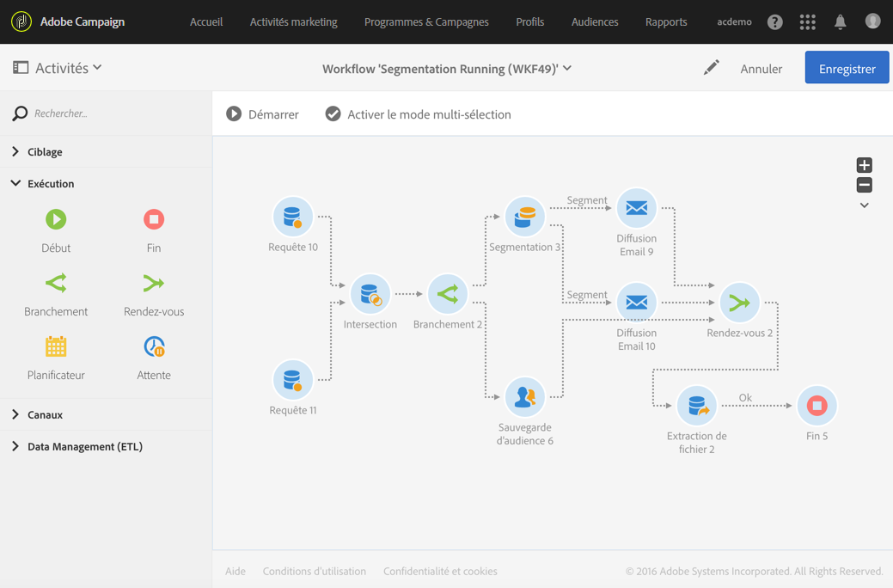
Task: Click the Début start activity icon
Action: coord(56,220)
